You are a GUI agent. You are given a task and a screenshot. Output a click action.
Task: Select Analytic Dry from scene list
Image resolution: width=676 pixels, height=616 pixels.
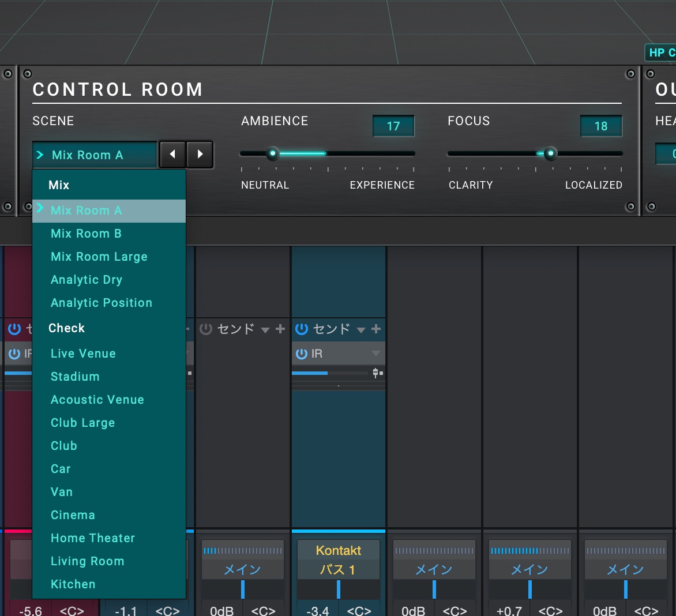[x=87, y=280]
